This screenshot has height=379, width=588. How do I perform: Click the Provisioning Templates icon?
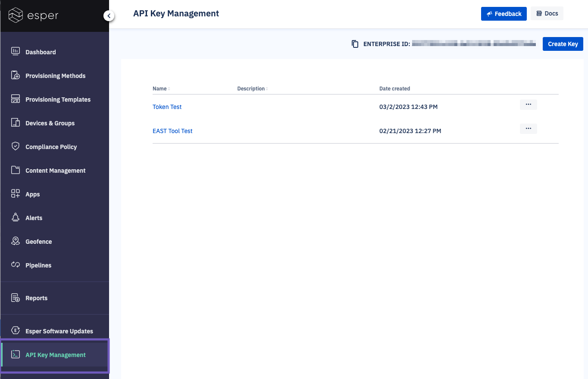[x=16, y=99]
